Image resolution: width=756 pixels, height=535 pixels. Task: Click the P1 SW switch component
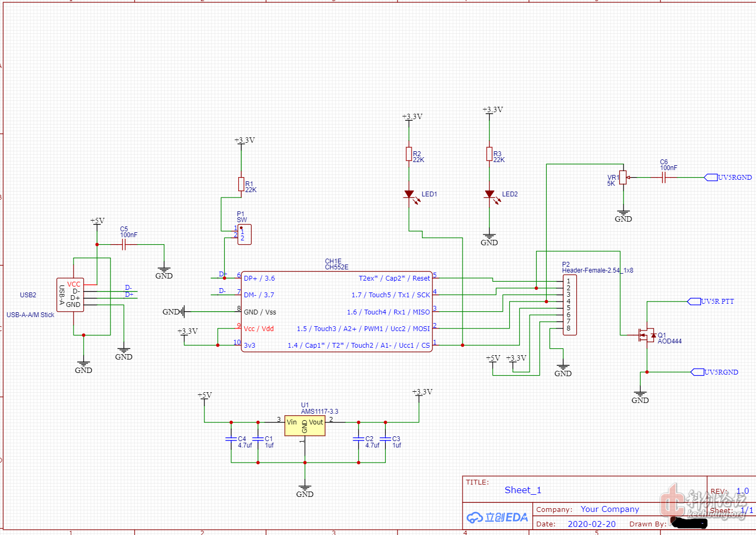244,234
